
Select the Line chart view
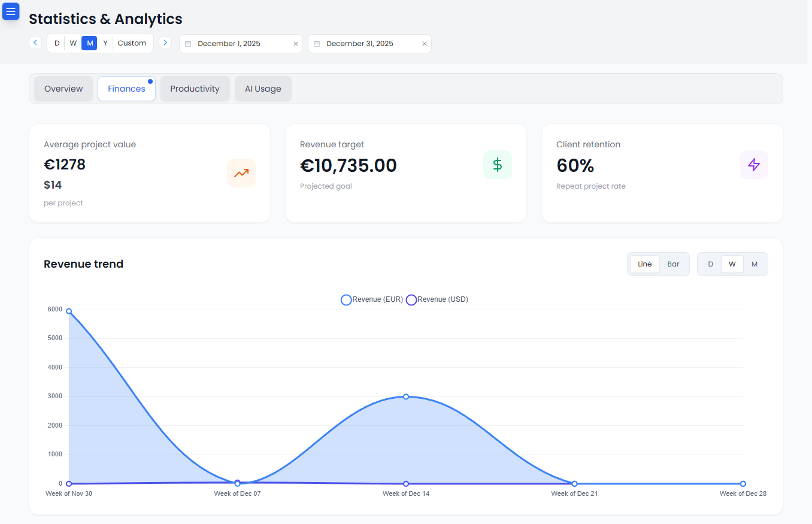click(644, 264)
